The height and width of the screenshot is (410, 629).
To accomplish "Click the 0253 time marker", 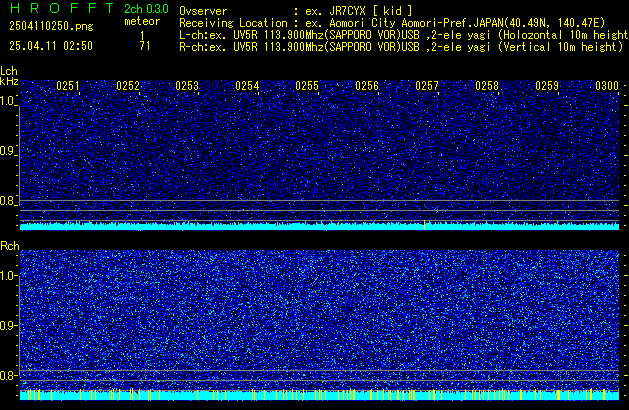I will 187,86.
